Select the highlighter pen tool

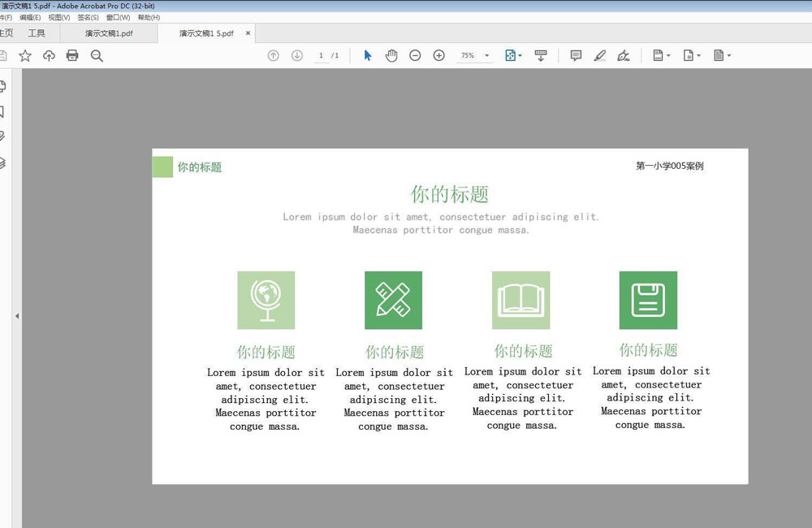[x=599, y=55]
